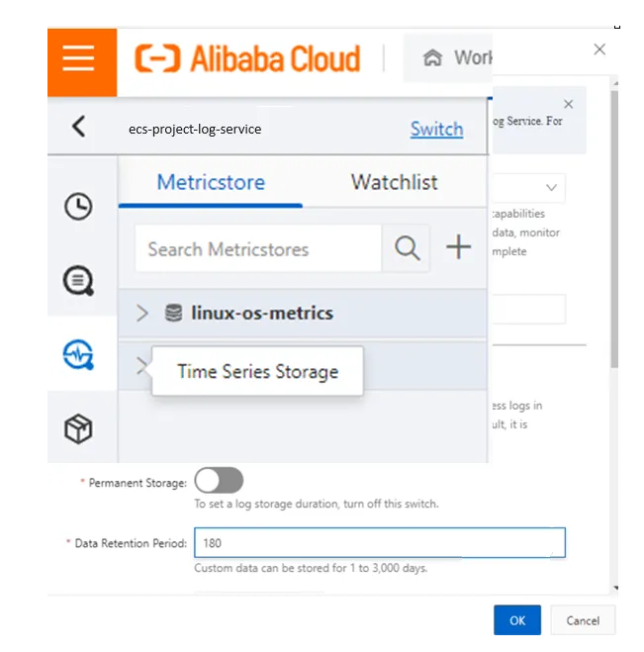Click the Workbench home icon
Viewport: 644px width, 652px height.
pos(432,58)
